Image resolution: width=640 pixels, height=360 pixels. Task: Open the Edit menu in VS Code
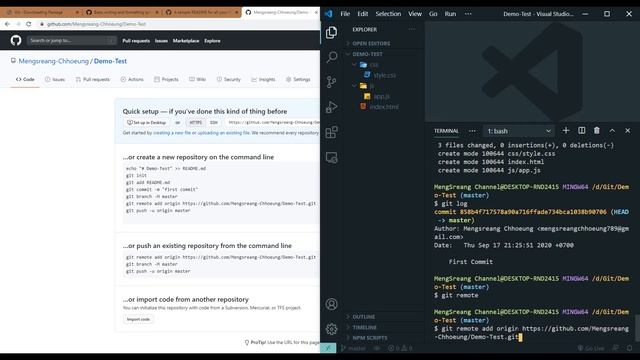tap(362, 14)
